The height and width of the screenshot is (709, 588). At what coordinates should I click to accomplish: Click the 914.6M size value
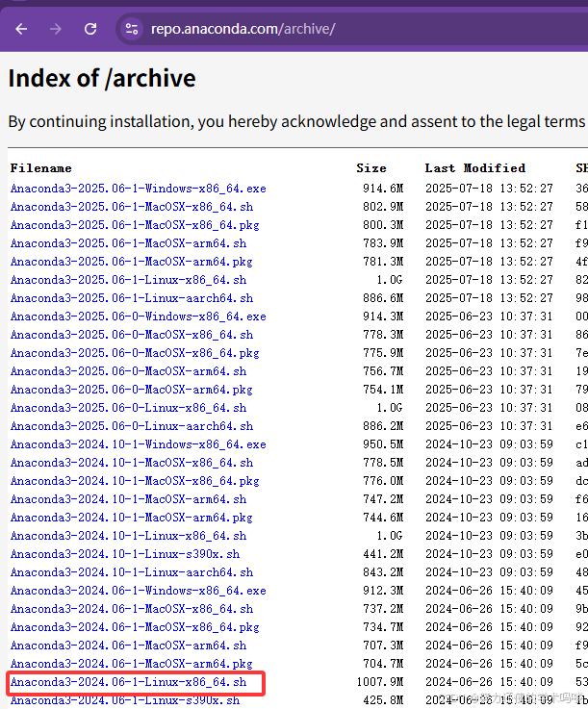coord(383,189)
